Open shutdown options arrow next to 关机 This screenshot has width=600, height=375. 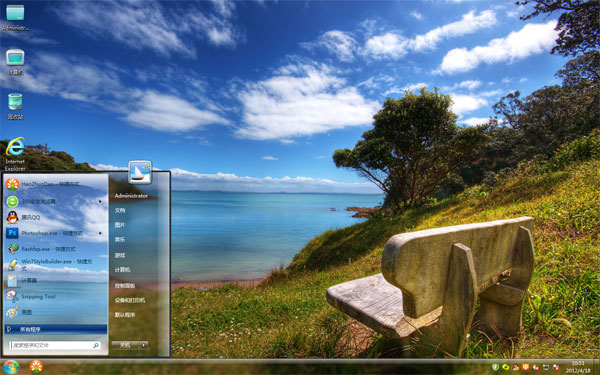[143, 345]
